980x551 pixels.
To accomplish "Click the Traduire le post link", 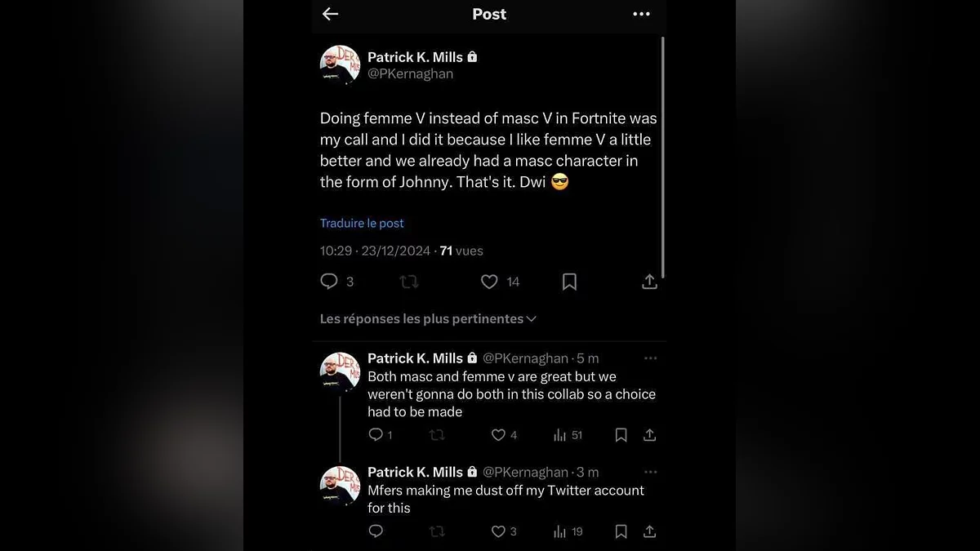I will pyautogui.click(x=362, y=223).
